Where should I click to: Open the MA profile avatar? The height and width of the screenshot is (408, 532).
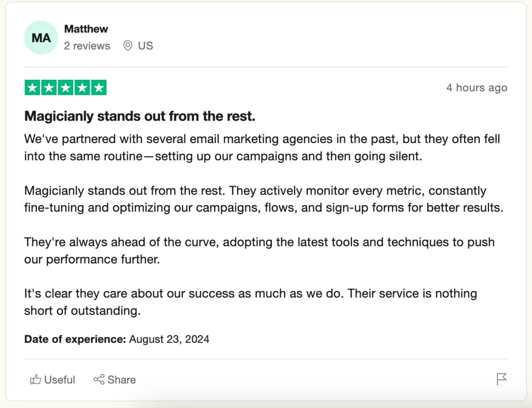(x=41, y=38)
